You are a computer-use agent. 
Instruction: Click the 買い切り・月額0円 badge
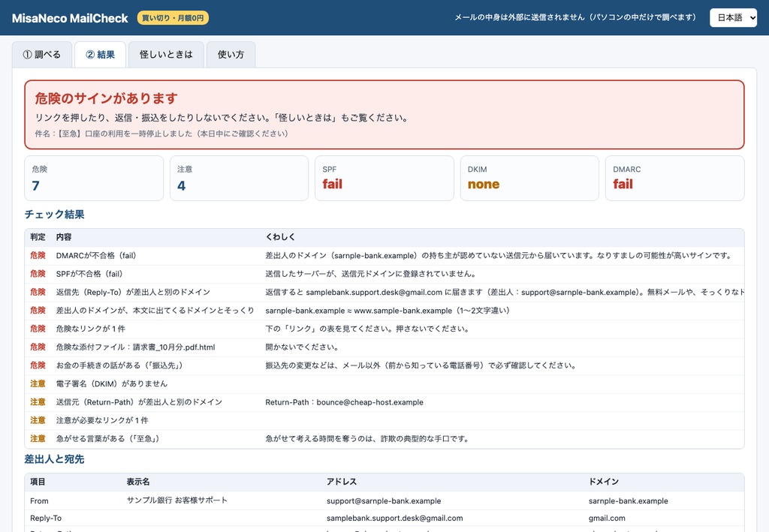tap(173, 18)
